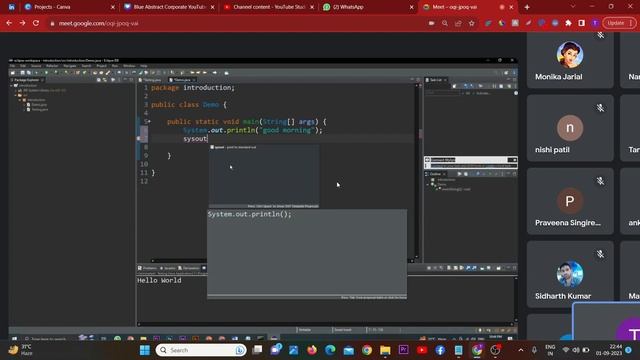This screenshot has width=640, height=360.
Task: Select the 'sysout - print to standard out' proposal
Action: point(264,147)
